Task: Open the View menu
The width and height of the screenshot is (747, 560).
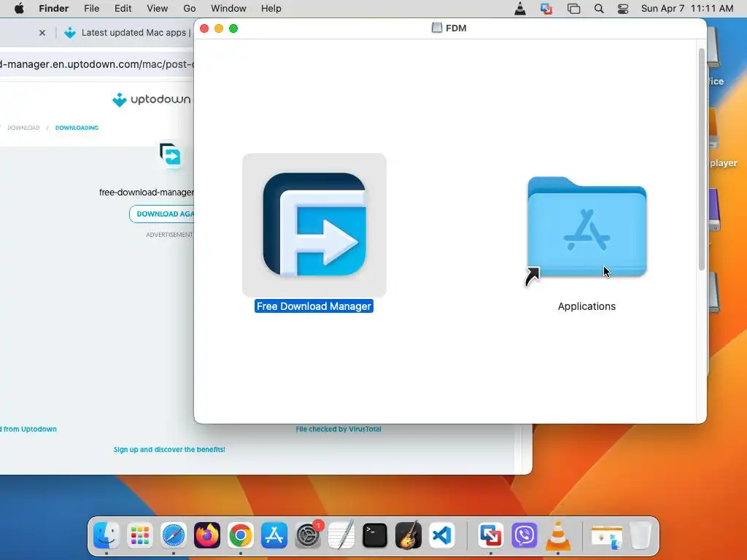Action: coord(158,9)
